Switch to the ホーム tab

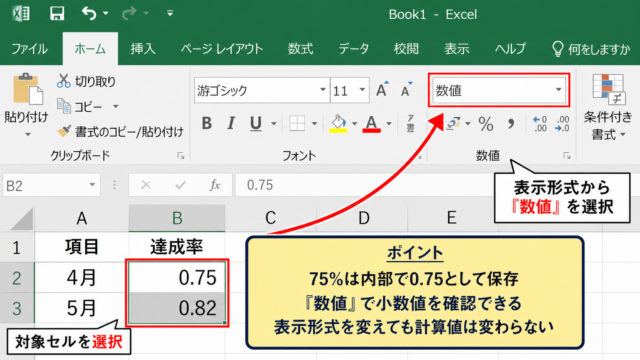90,49
